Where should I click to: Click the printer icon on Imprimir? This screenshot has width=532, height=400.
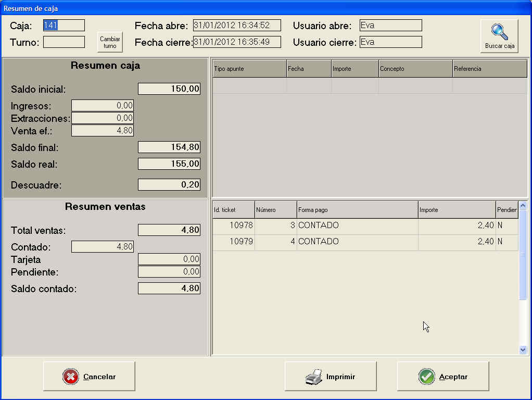pyautogui.click(x=314, y=377)
